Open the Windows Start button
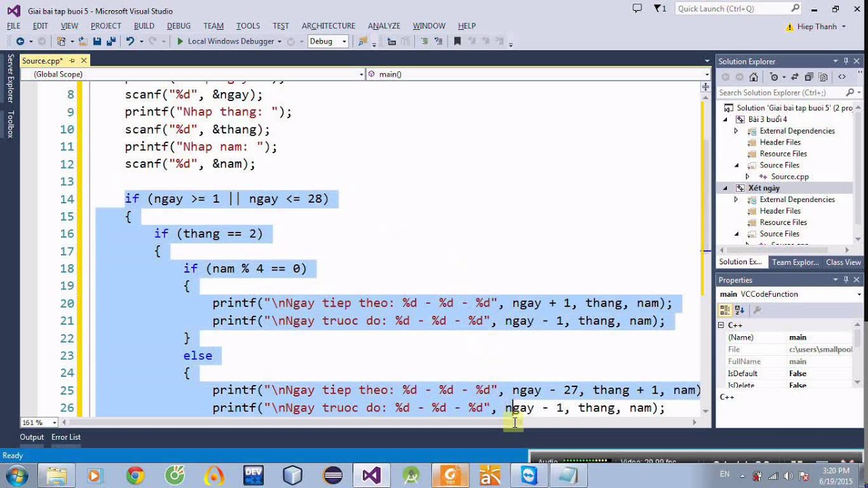 (x=16, y=475)
